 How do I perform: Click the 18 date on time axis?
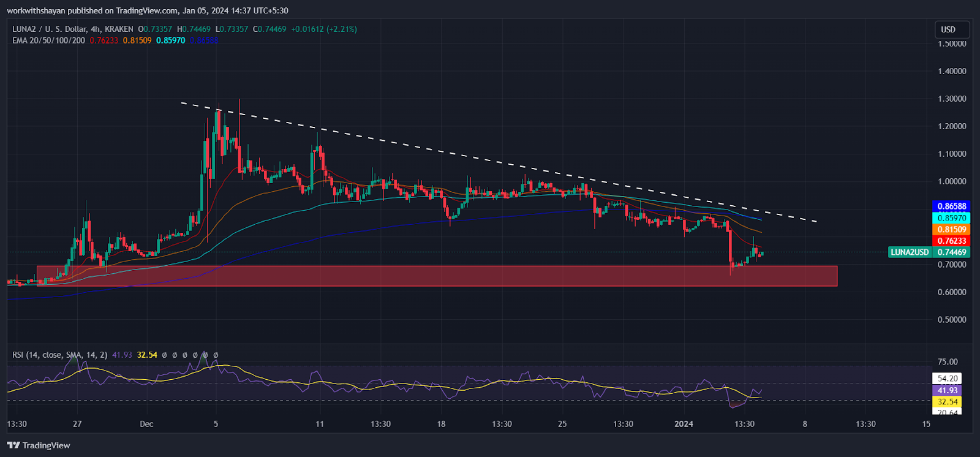tap(441, 424)
